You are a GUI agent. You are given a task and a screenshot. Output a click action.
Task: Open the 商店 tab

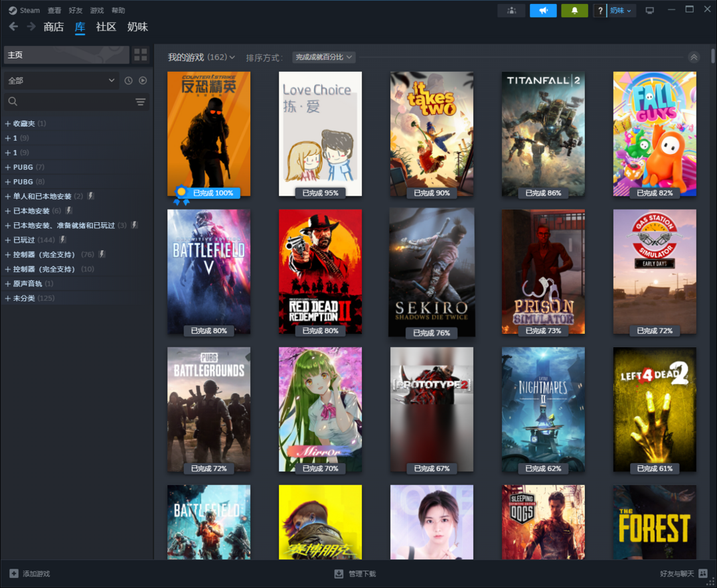[x=53, y=27]
